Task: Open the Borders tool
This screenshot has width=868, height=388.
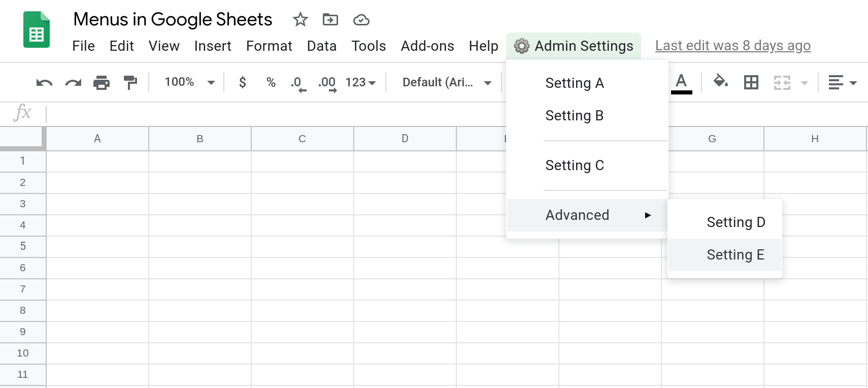Action: click(751, 82)
